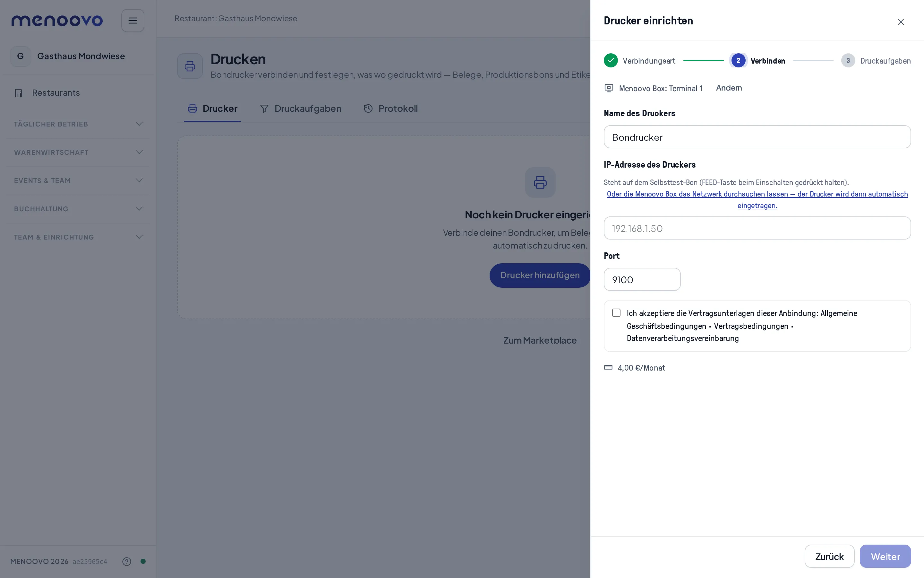This screenshot has height=578, width=924.
Task: Click the Drucker hinzufügen button
Action: point(540,275)
